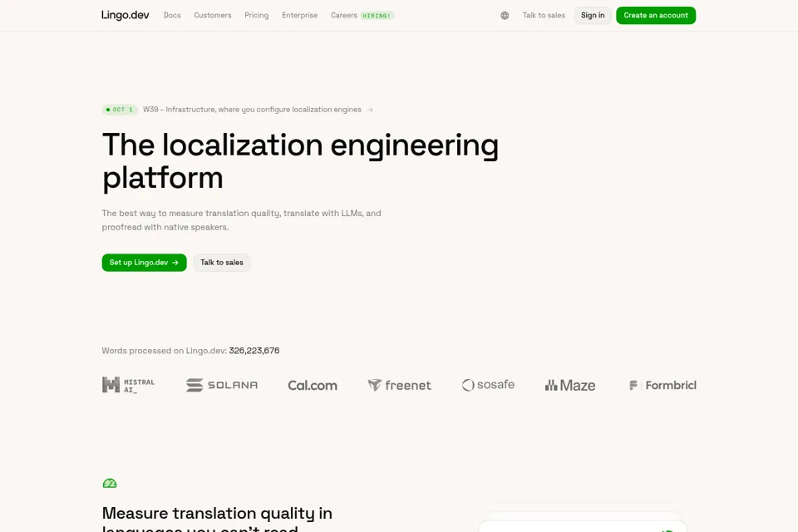Click the Maze logo
The width and height of the screenshot is (798, 532).
[x=570, y=386]
